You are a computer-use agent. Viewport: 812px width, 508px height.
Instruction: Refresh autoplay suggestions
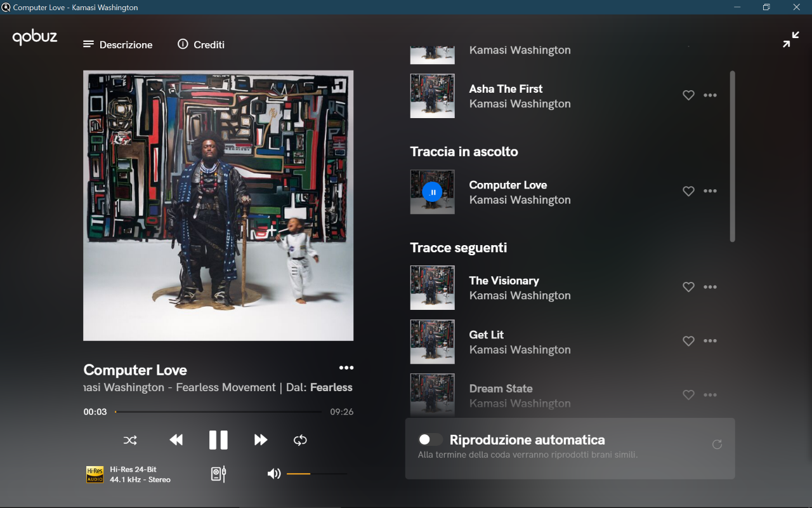coord(717,444)
